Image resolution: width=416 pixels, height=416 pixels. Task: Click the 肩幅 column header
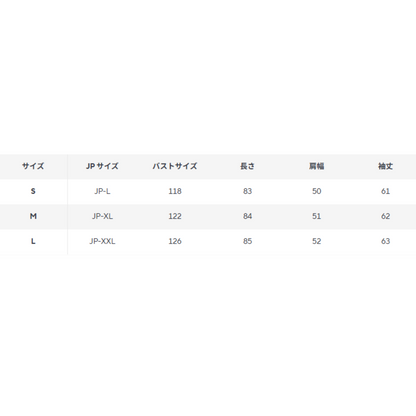click(317, 166)
